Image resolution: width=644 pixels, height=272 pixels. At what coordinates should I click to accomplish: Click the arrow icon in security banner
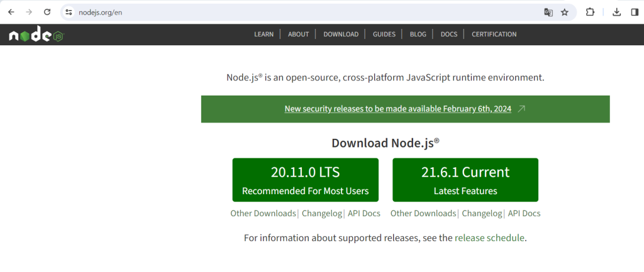coord(521,109)
